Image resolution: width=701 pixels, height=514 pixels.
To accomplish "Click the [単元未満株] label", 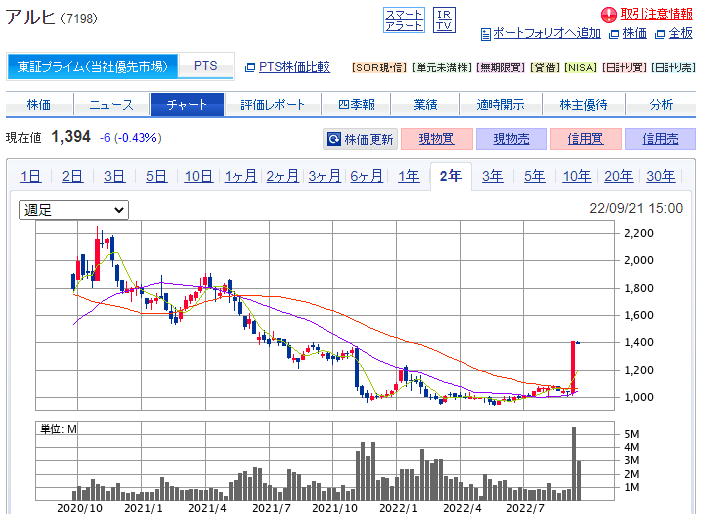I will pyautogui.click(x=442, y=67).
